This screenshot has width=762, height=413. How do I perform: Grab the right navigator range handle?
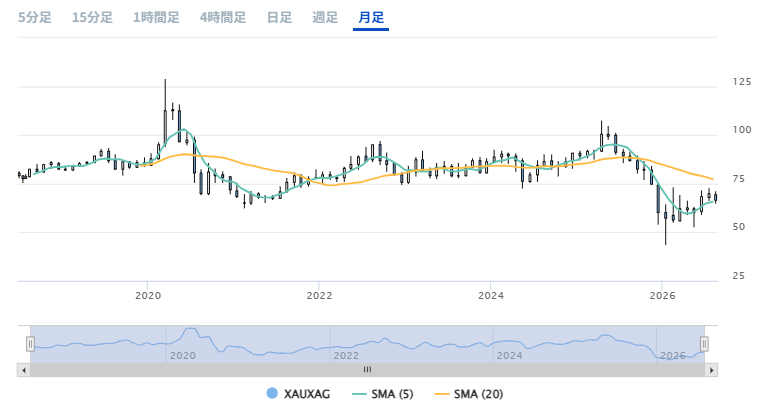tap(704, 344)
